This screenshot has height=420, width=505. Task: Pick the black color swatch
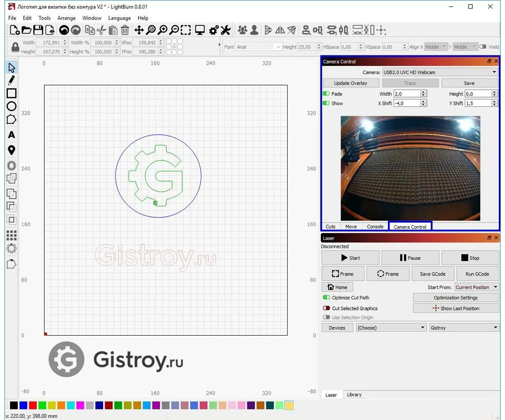coord(14,405)
